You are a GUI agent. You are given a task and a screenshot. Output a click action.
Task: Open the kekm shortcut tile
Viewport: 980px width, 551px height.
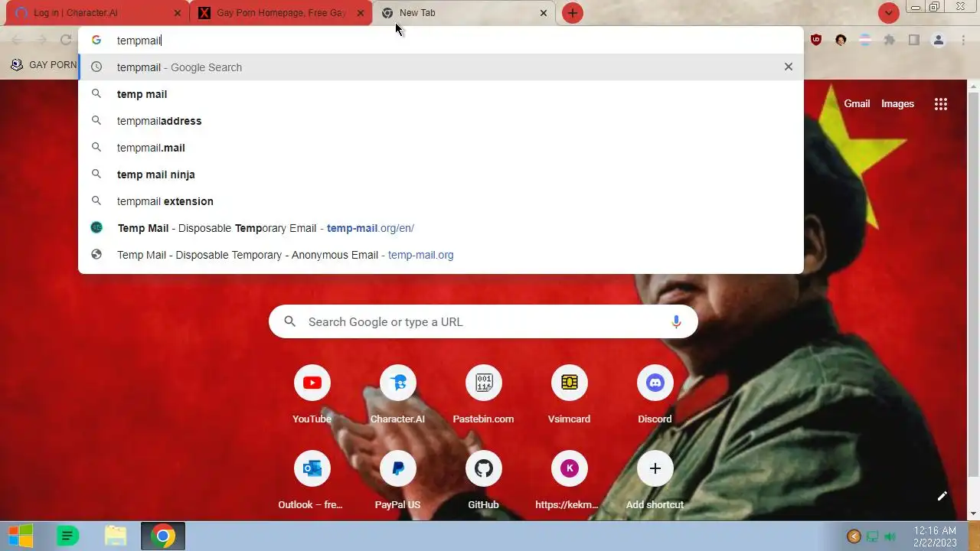click(569, 481)
